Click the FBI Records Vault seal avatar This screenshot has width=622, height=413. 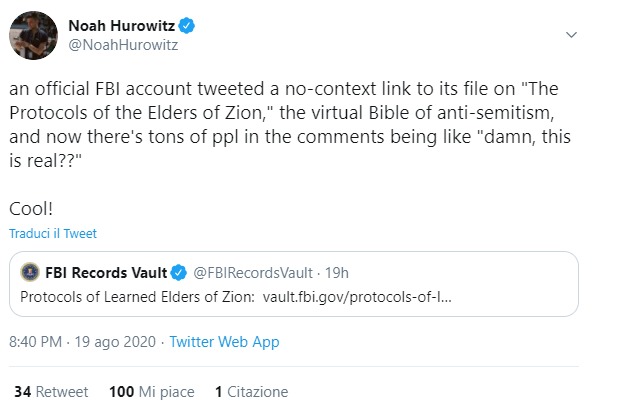point(30,272)
